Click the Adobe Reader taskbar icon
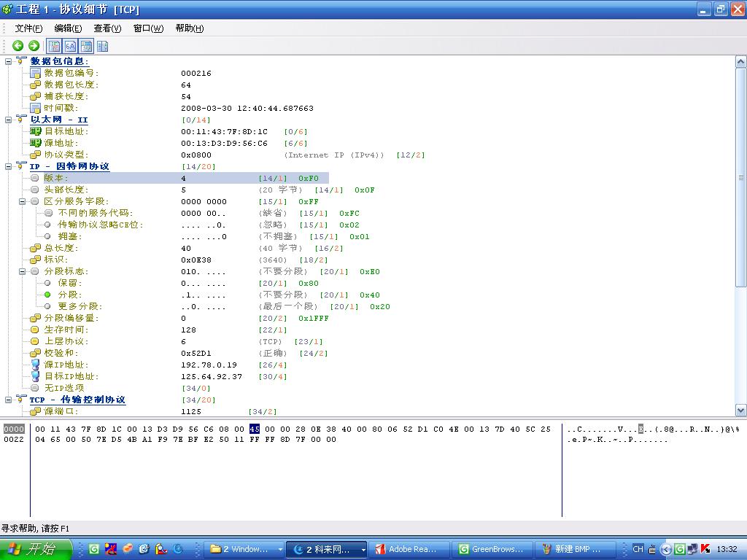747x560 pixels. tap(409, 549)
